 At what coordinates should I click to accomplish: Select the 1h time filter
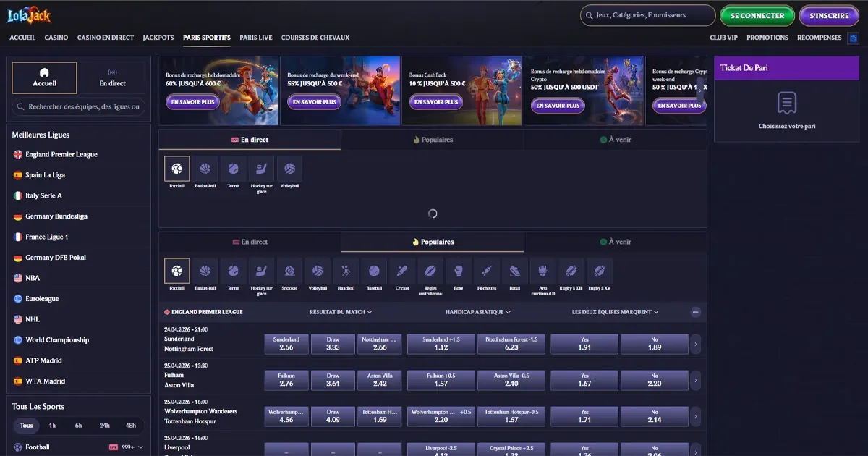click(x=52, y=426)
